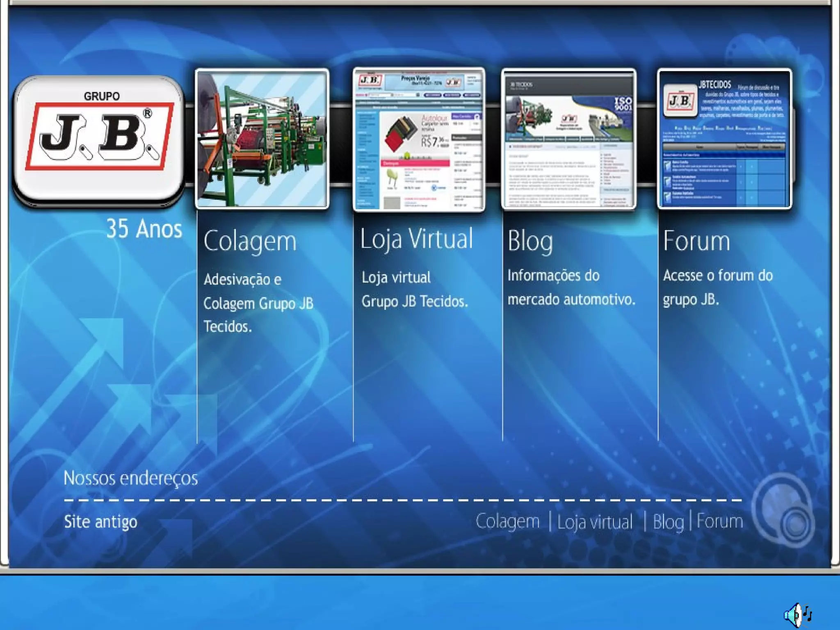Select Forum in the bottom navigation
The image size is (840, 630).
coord(720,522)
